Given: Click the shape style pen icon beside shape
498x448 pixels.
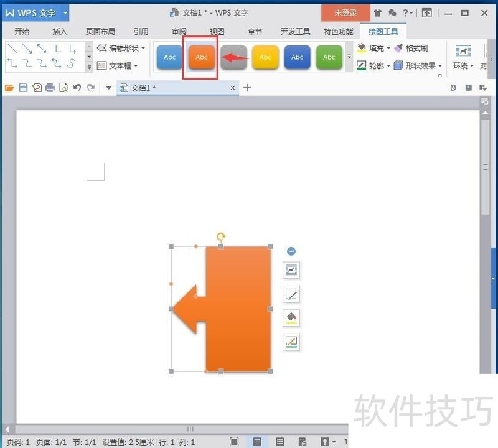Looking at the screenshot, I should pos(291,294).
